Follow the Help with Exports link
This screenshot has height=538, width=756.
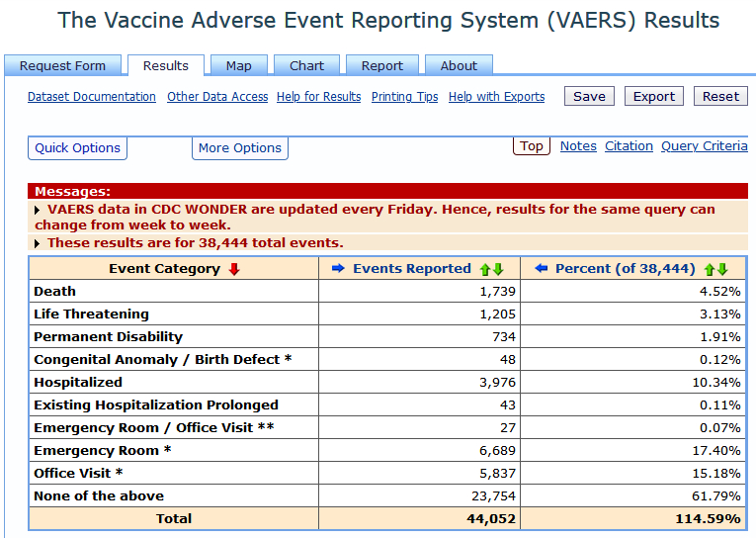pos(496,97)
